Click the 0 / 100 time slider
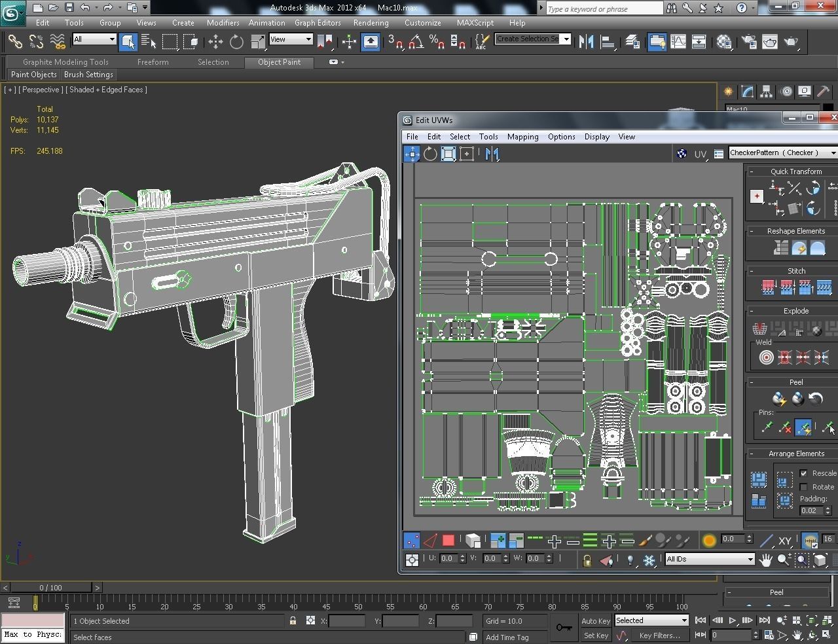838x644 pixels. (x=51, y=588)
